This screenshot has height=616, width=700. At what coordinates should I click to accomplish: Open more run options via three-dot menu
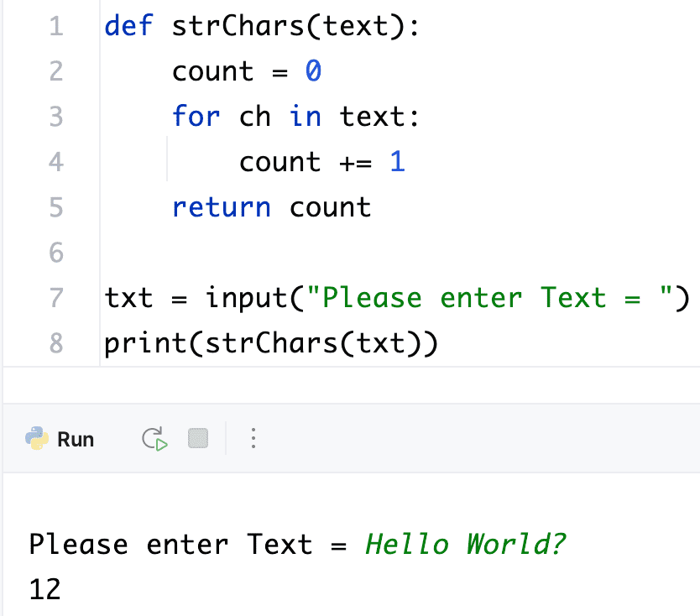pos(253,438)
